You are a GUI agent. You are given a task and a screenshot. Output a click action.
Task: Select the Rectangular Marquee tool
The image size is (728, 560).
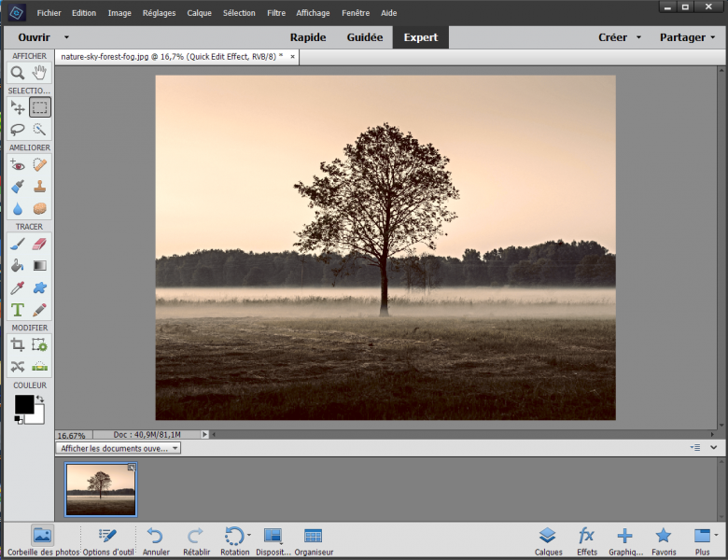click(40, 107)
